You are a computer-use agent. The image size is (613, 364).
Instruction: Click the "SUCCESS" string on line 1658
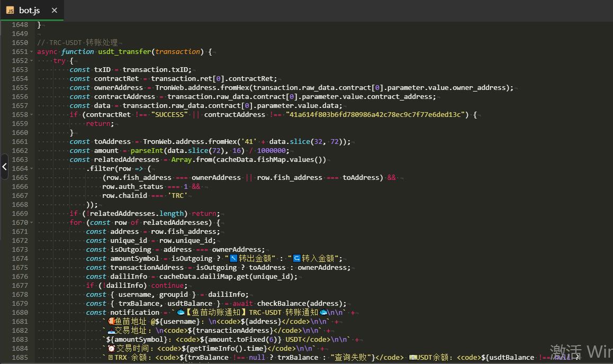tap(169, 115)
